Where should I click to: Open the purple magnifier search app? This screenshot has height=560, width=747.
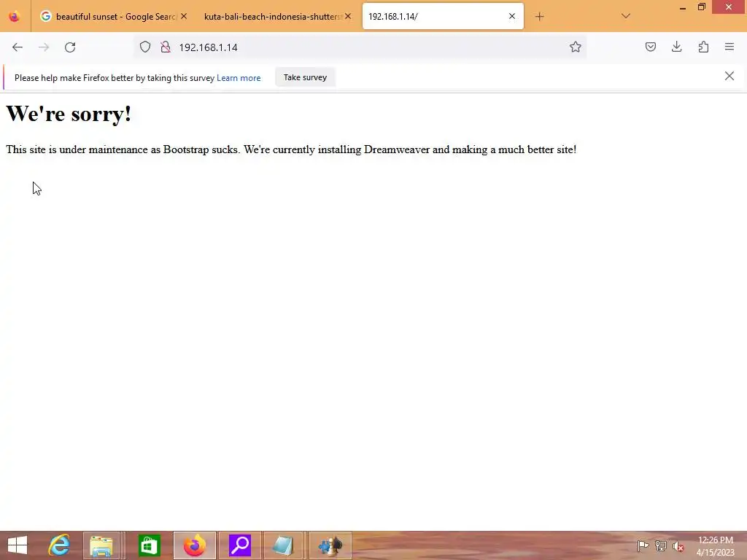click(239, 545)
